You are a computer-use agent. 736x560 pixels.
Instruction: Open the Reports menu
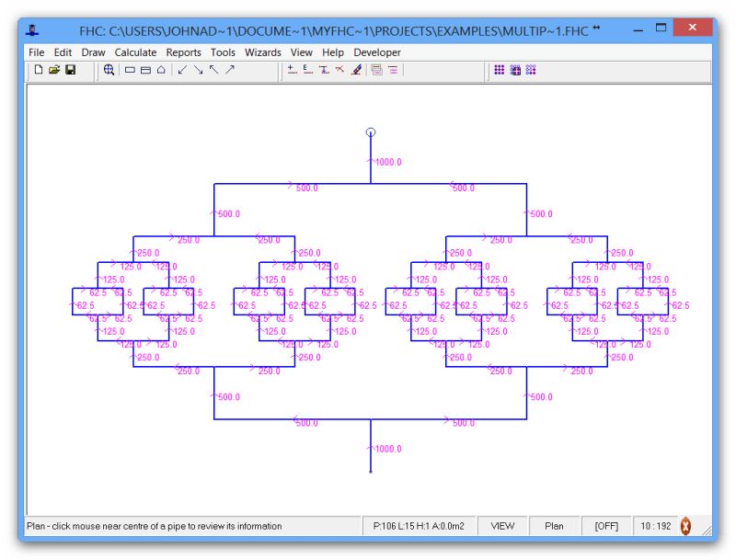(184, 52)
